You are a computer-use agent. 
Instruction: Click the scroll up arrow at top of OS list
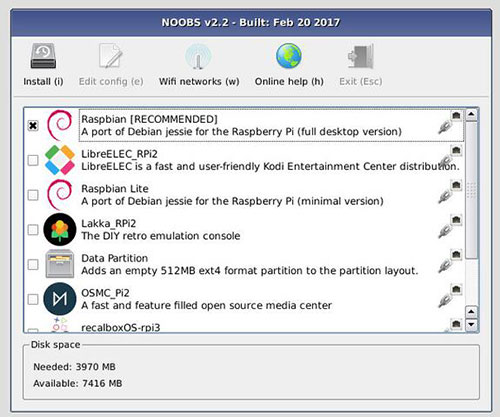(471, 115)
